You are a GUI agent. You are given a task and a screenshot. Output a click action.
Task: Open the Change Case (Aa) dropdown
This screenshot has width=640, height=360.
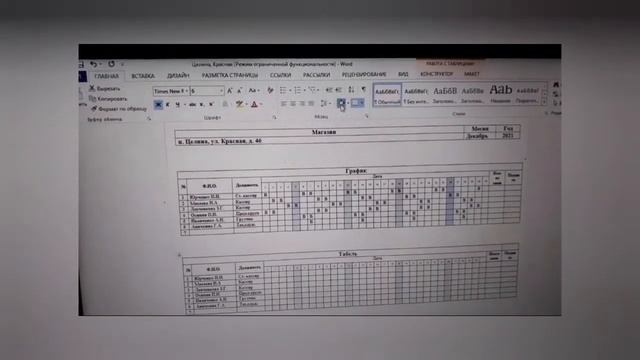coord(254,91)
